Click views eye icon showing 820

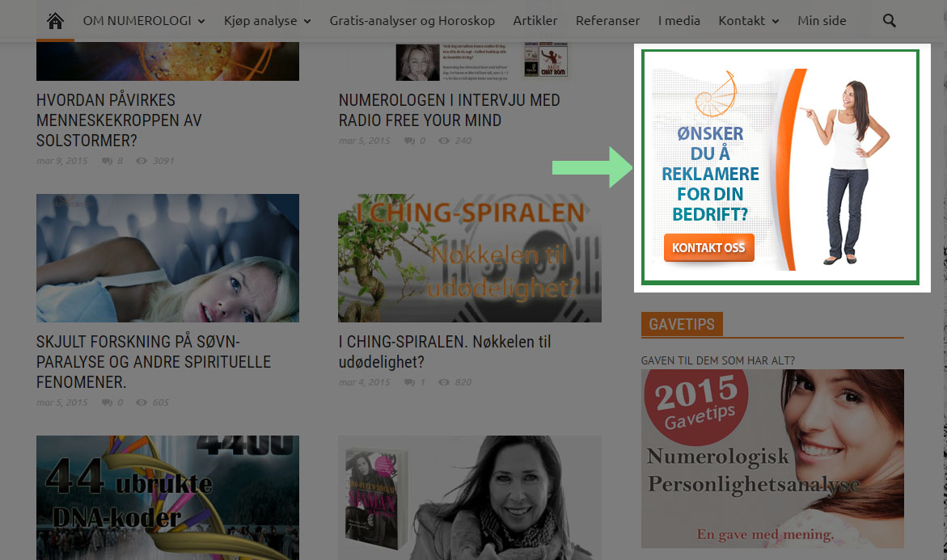coord(444,382)
